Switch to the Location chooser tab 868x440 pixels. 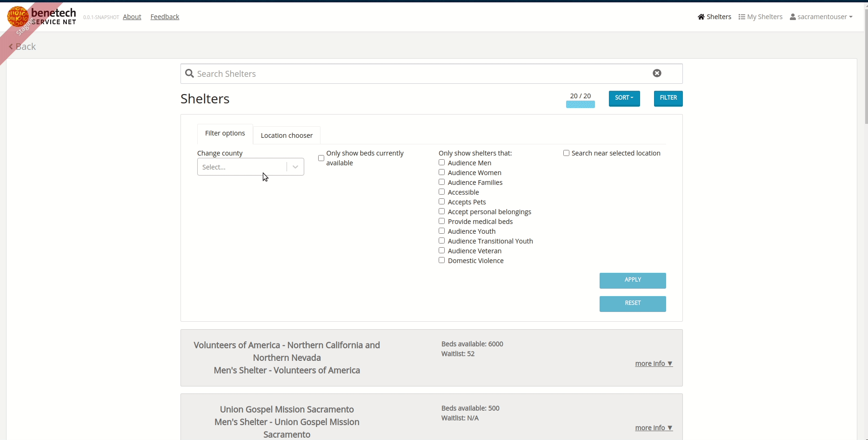[286, 135]
